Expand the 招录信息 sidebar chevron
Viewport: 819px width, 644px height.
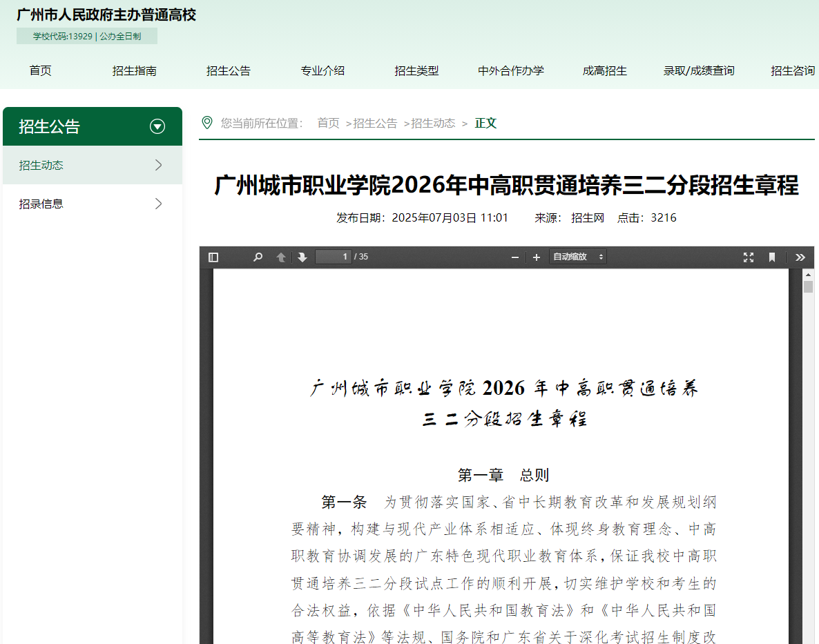coord(159,203)
